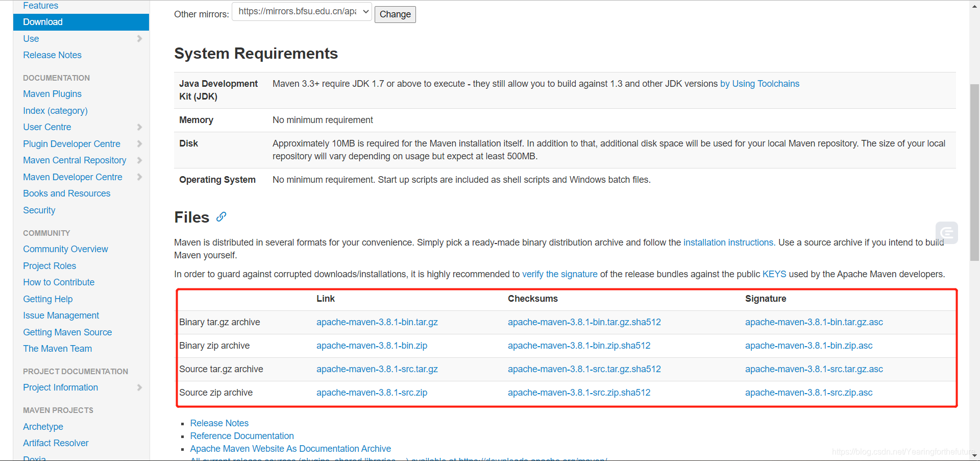Open Project Roles page
This screenshot has height=461, width=980.
coord(50,266)
